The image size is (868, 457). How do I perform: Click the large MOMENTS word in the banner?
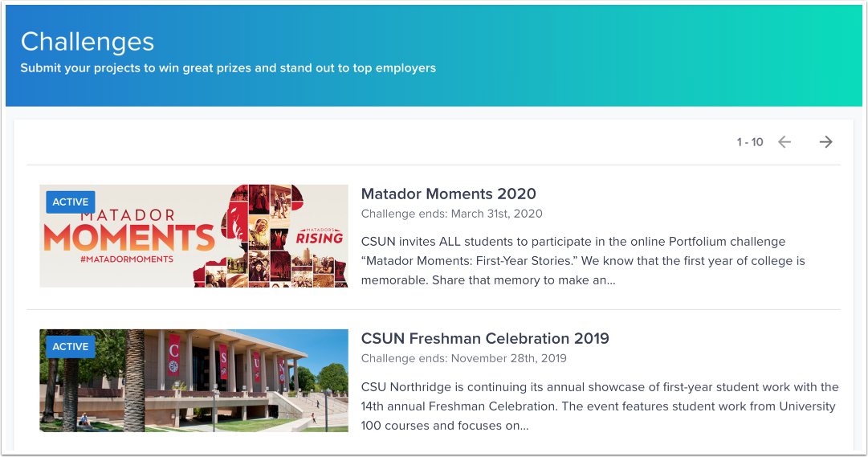point(128,237)
